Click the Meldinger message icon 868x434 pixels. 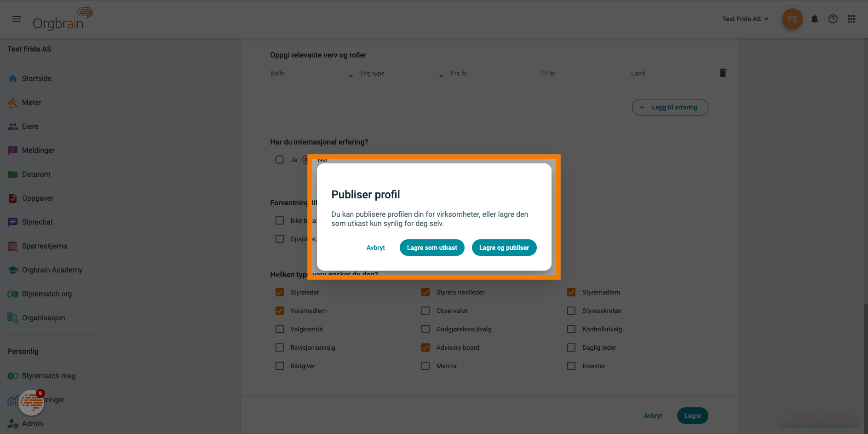pos(13,150)
